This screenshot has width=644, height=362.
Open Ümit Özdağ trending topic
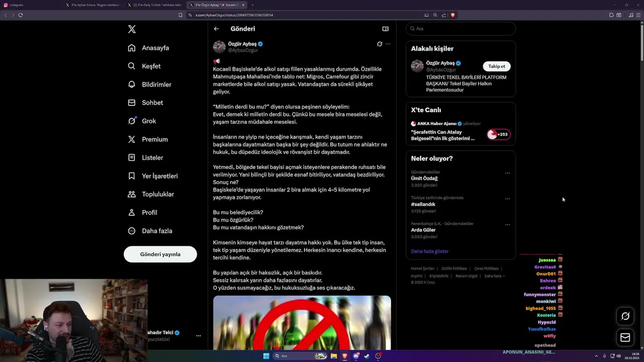coord(424,178)
